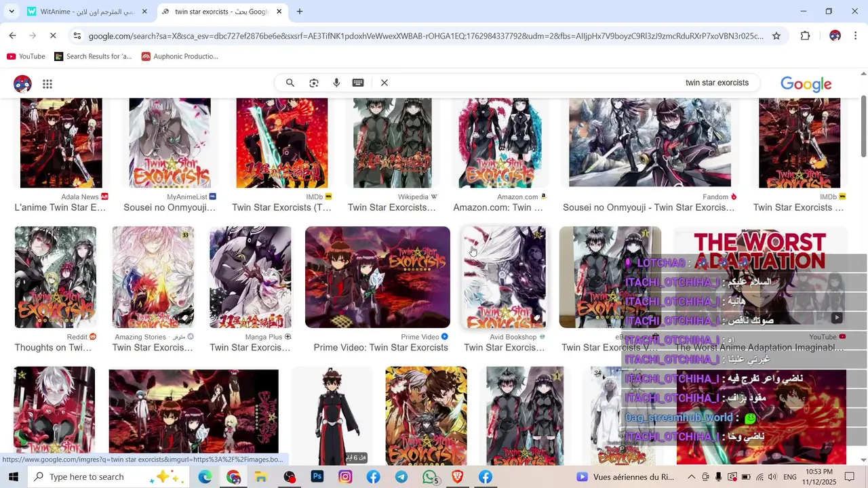
Task: Start voice search with the microphone
Action: [x=336, y=83]
